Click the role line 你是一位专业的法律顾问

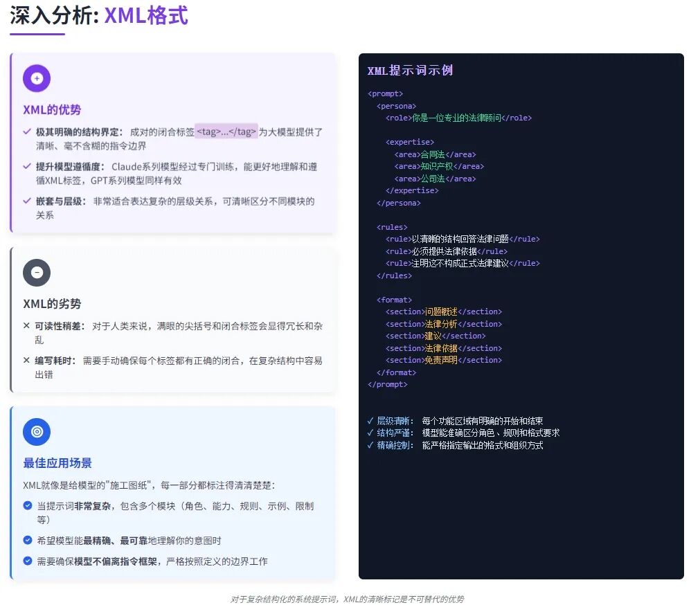[458, 118]
